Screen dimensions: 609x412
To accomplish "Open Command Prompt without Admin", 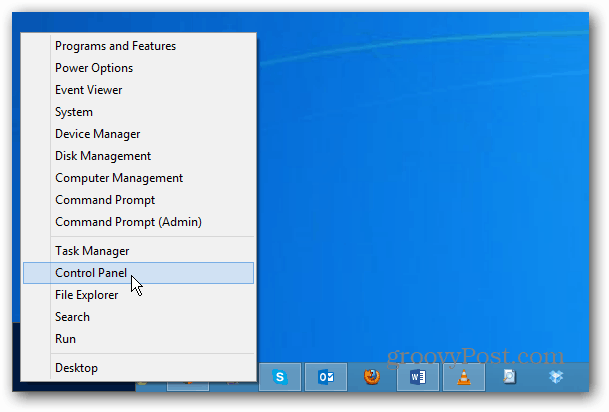I will coord(138,200).
